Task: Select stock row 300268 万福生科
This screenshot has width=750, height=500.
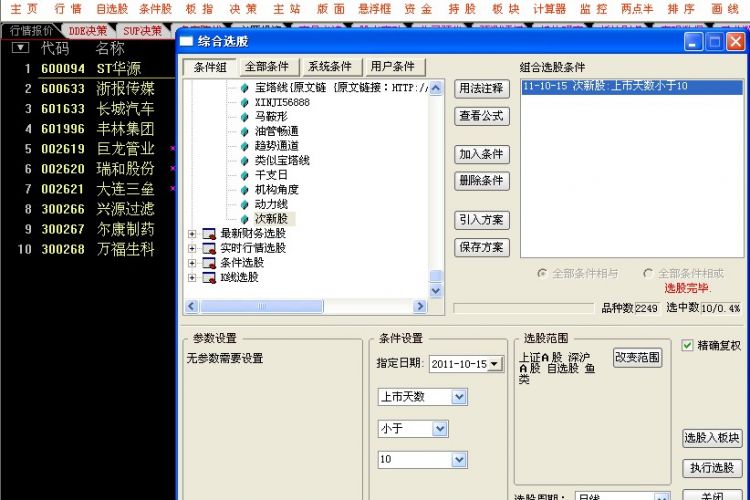Action: (x=88, y=249)
